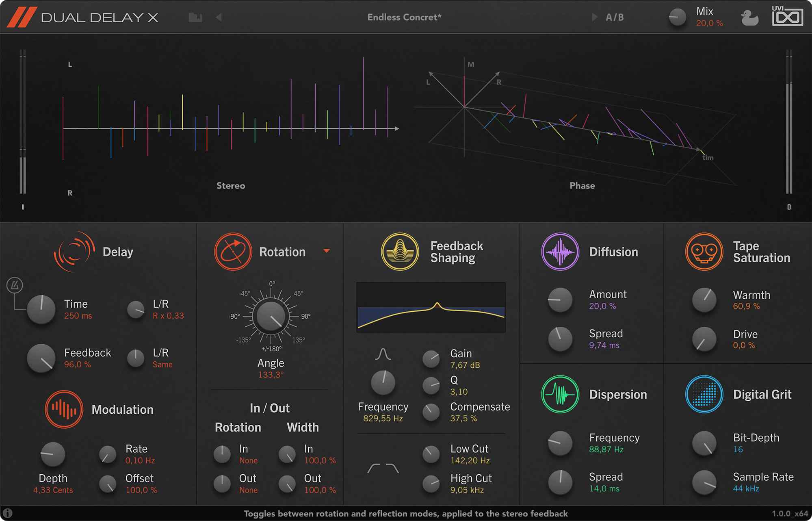Go to previous preset arrow
This screenshot has height=521, width=812.
(219, 17)
